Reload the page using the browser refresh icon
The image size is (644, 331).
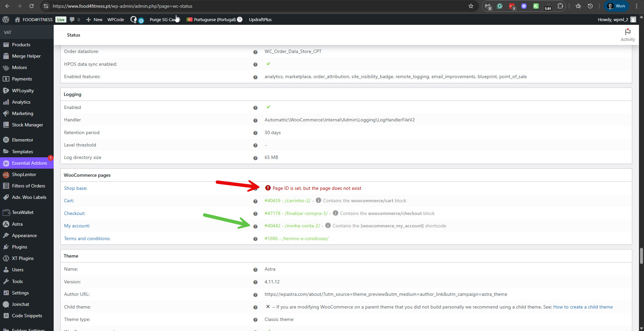[31, 6]
